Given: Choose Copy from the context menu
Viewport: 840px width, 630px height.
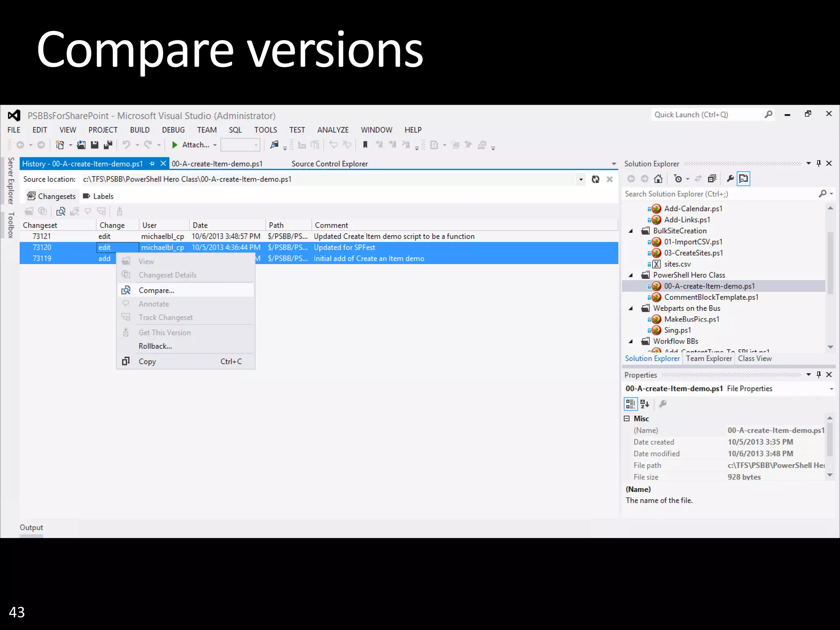Looking at the screenshot, I should pyautogui.click(x=186, y=361).
